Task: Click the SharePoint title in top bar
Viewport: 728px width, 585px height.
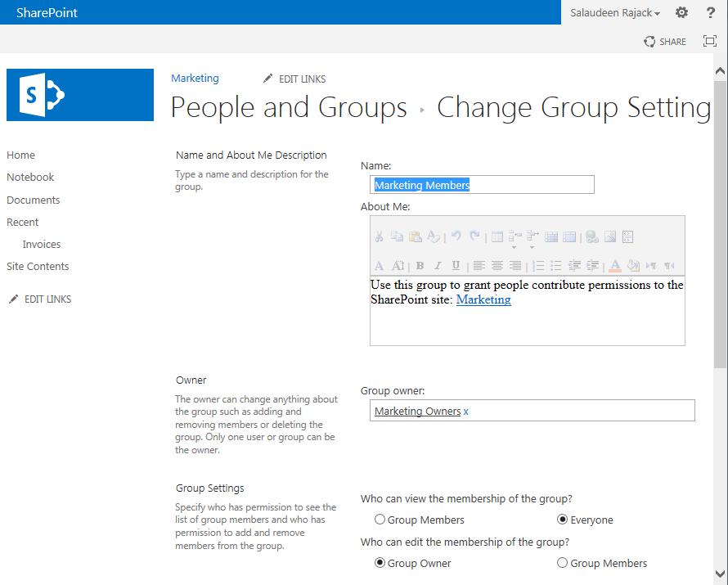Action: coord(47,12)
